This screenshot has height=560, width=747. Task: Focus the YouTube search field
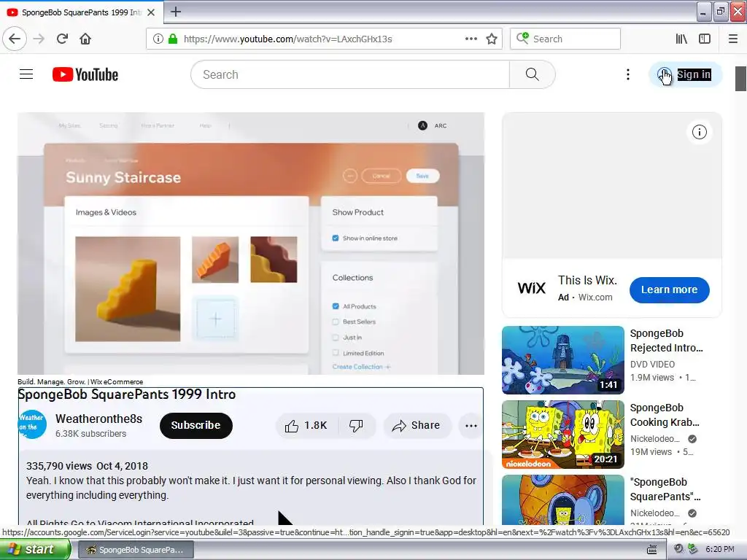tap(350, 74)
